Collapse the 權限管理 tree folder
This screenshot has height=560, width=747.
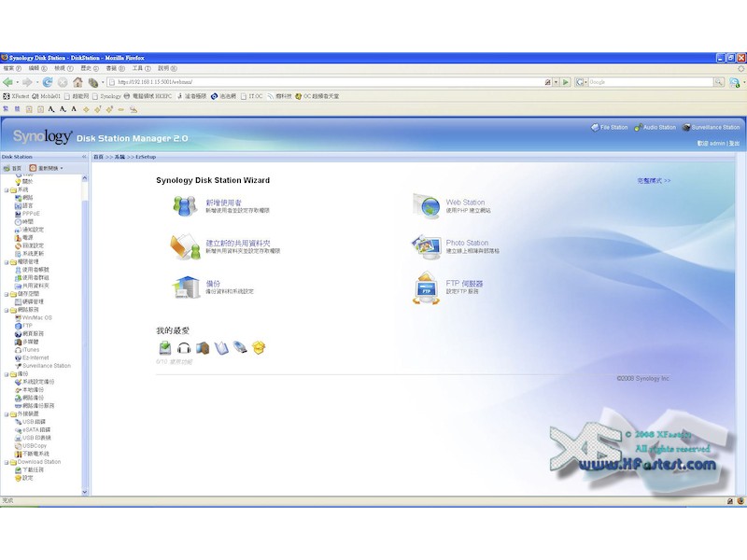[x=7, y=262]
